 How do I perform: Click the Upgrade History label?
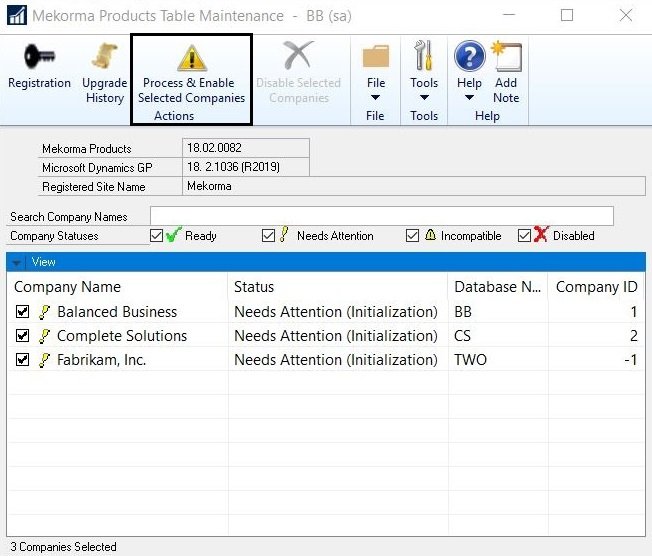click(105, 90)
